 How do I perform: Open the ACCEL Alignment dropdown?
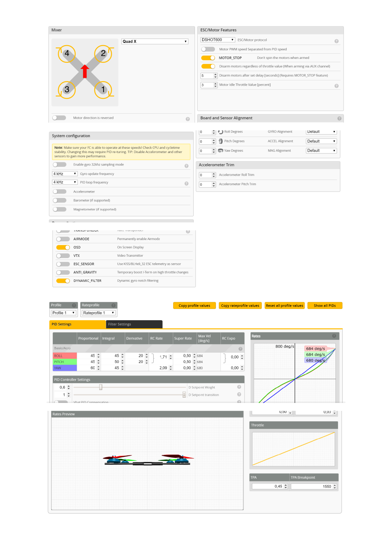click(321, 141)
